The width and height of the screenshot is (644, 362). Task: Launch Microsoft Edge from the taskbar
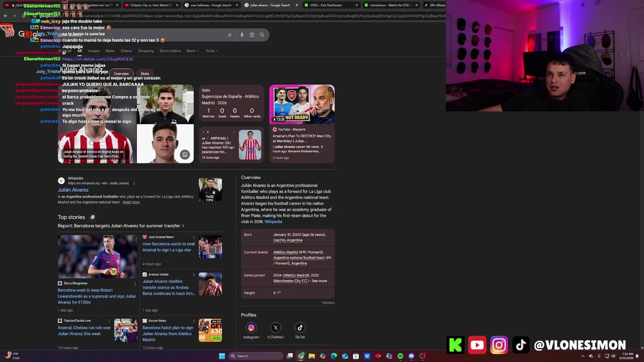point(334,356)
